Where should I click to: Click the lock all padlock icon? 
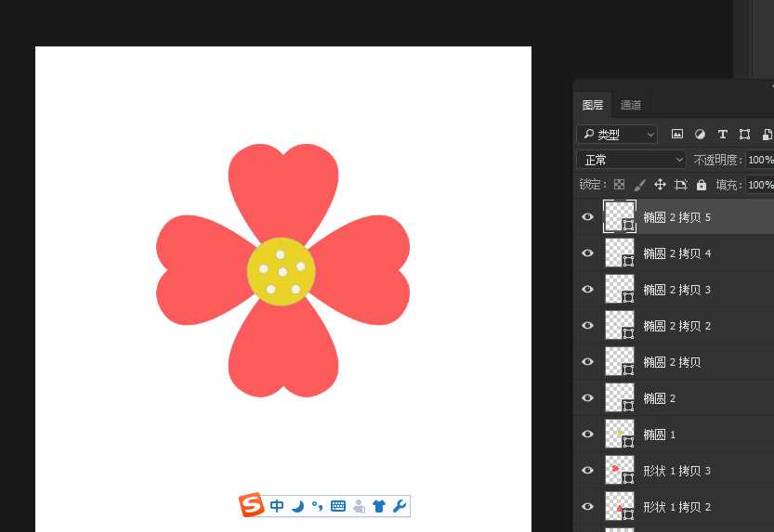click(702, 185)
